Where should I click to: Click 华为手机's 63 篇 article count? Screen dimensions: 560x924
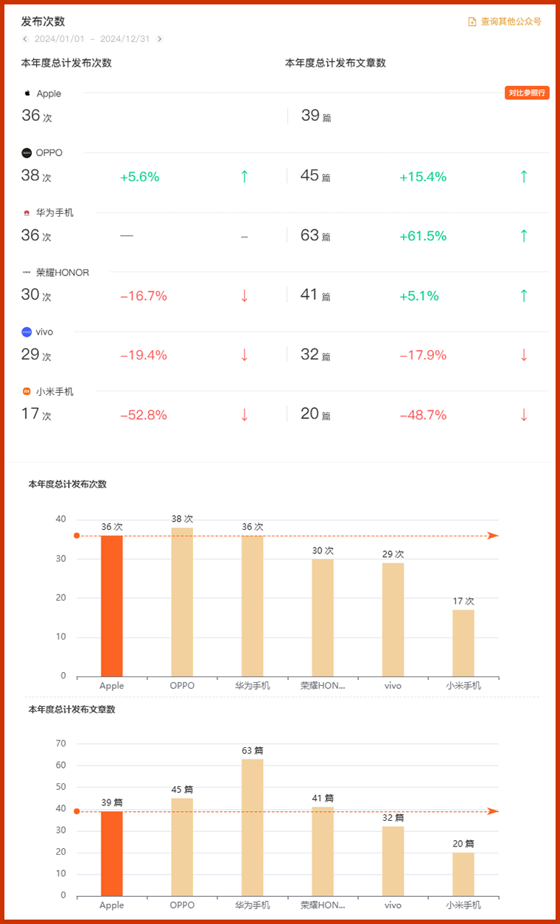(x=316, y=235)
